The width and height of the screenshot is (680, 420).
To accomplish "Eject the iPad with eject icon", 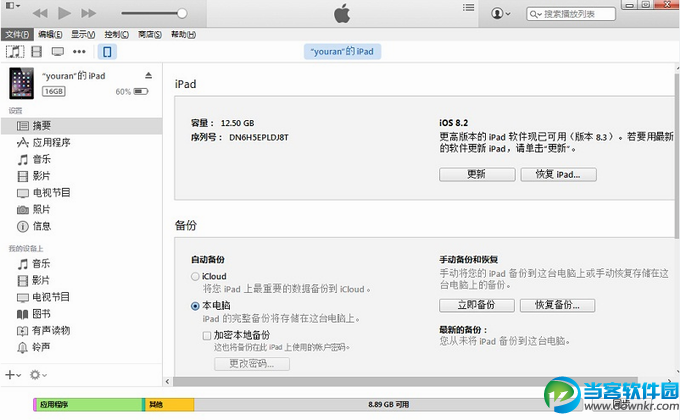I will pos(148,75).
